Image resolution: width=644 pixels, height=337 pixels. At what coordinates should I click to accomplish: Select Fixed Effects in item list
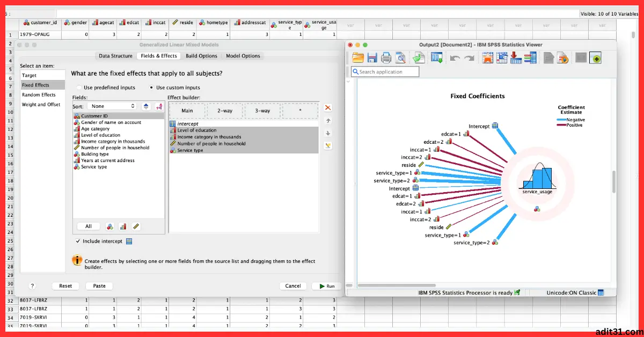42,85
